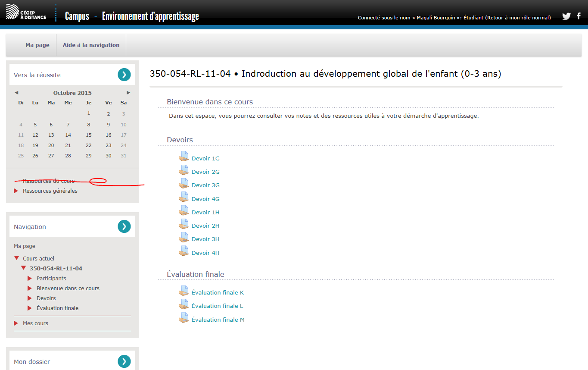This screenshot has width=588, height=370.
Task: Click the teal arrow on Mon dossier
Action: (124, 361)
